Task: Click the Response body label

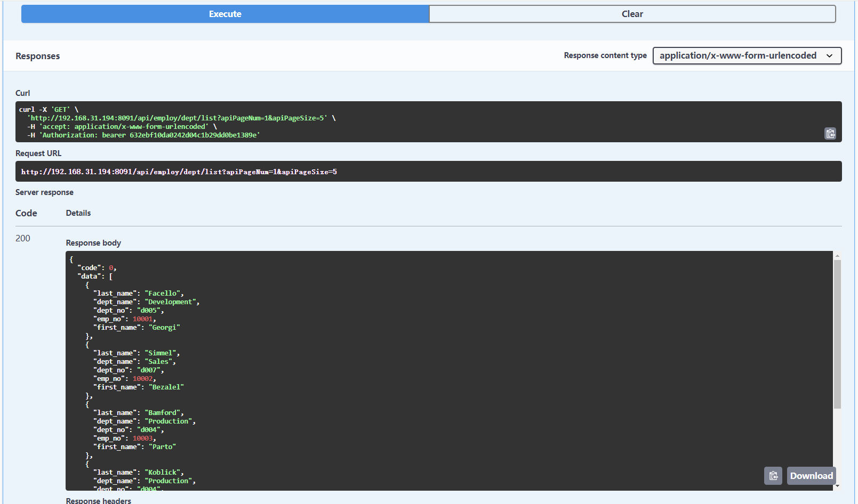Action: (x=93, y=242)
